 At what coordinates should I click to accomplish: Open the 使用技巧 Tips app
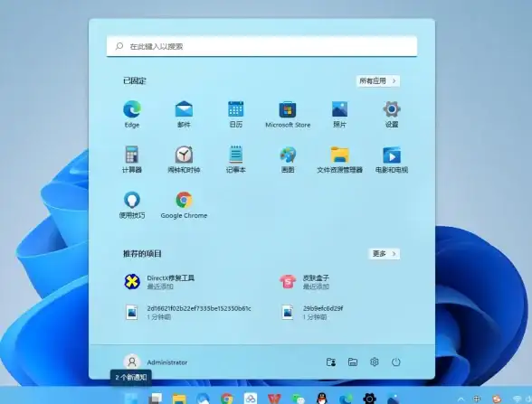pyautogui.click(x=132, y=204)
